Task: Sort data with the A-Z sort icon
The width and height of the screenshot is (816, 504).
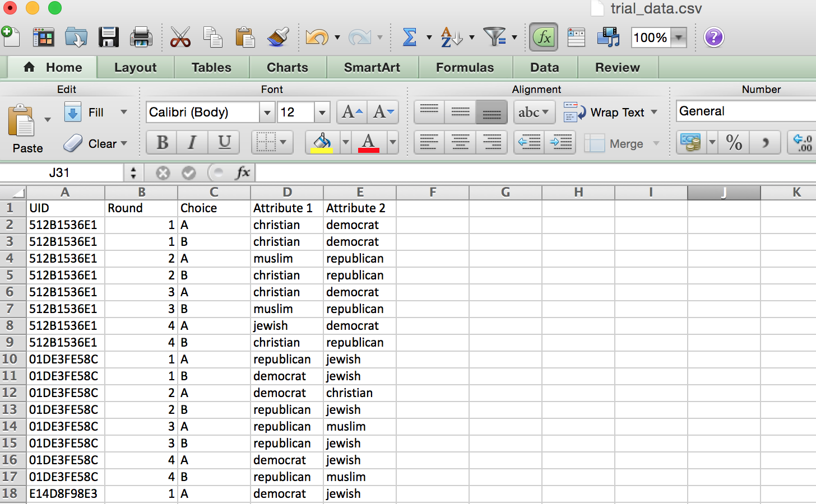Action: (x=451, y=38)
